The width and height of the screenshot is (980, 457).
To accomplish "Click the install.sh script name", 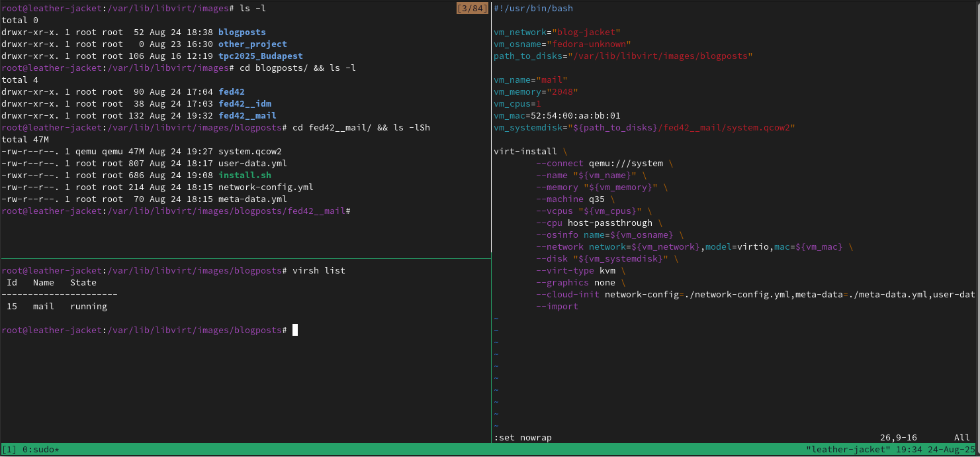I will coord(245,175).
